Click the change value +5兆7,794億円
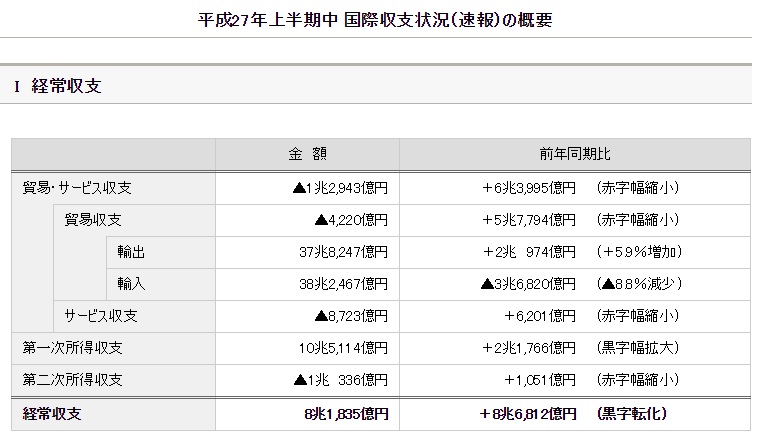Viewport: 763px width, 445px height. click(x=529, y=220)
